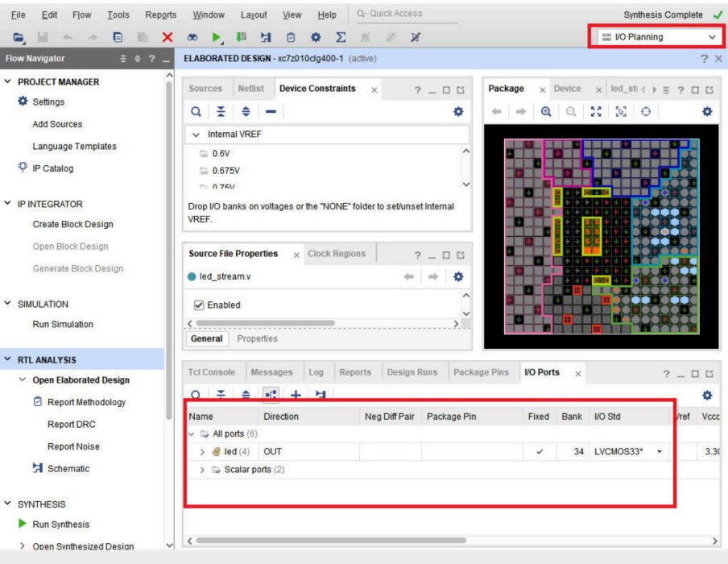Open Device Constraints panel gear settings
The image size is (728, 564).
(x=458, y=112)
